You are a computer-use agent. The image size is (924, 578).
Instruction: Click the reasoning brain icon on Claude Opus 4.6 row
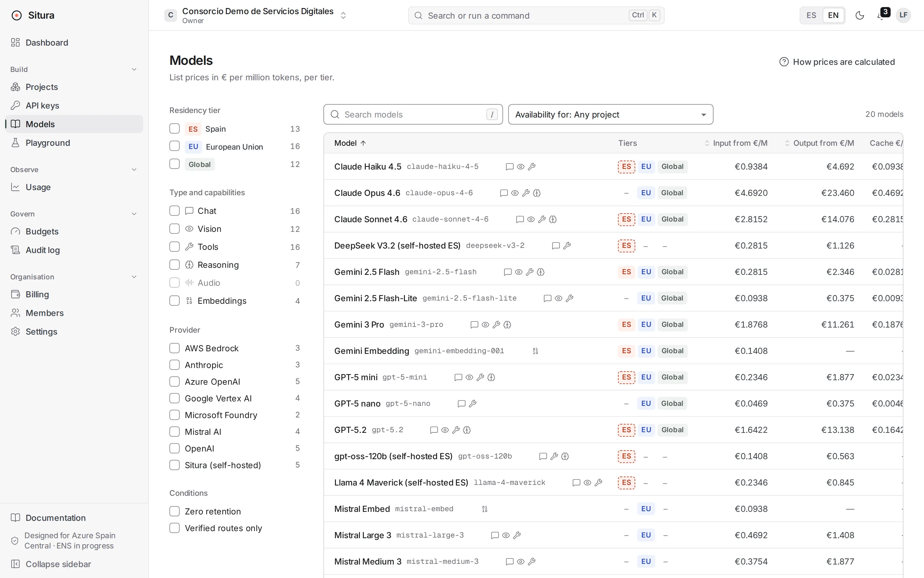click(x=536, y=193)
